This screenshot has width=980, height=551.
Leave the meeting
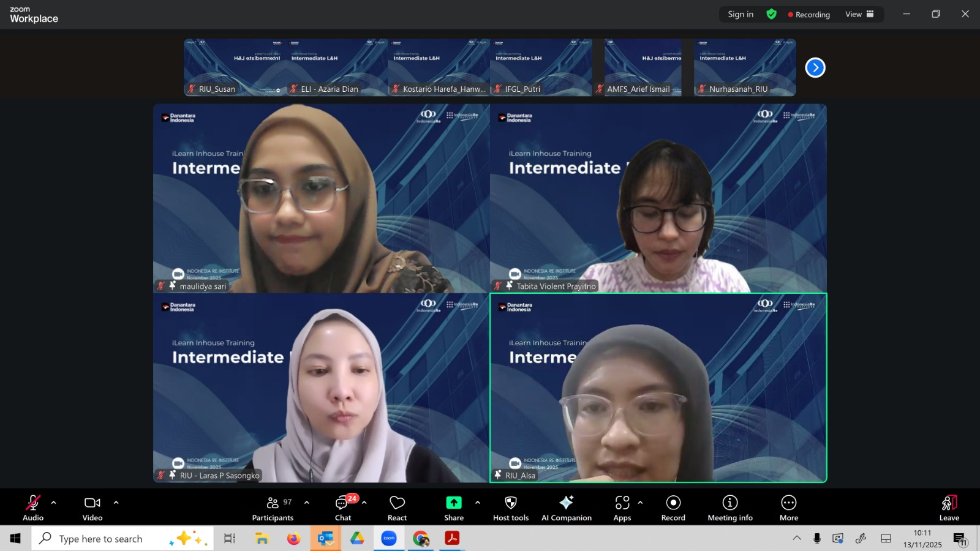(x=949, y=508)
